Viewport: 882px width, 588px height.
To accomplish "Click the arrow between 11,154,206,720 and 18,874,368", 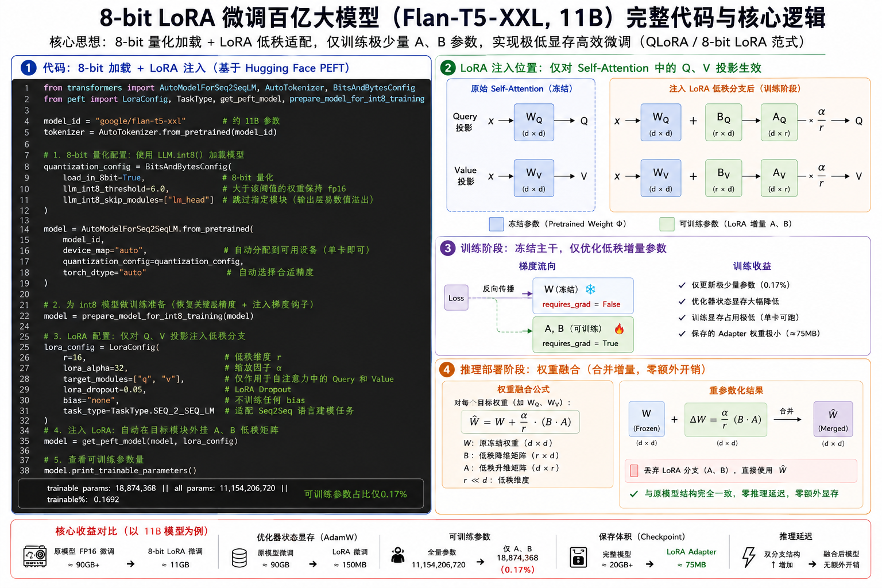I will (x=480, y=562).
